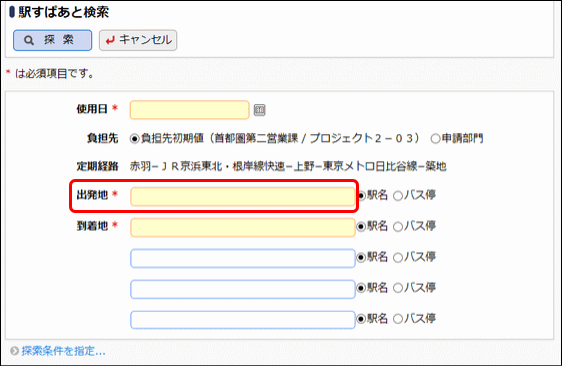Open the calendar picker next to 使用日
The image size is (562, 366).
point(259,110)
